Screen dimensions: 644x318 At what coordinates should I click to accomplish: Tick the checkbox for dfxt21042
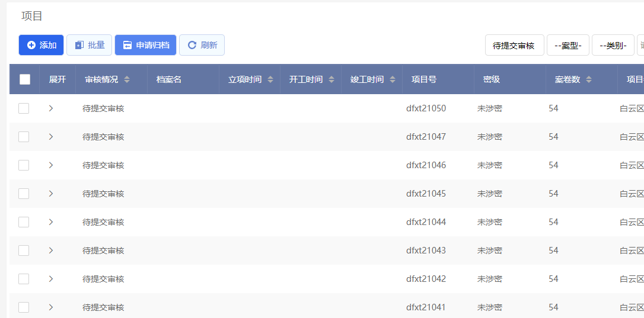coord(24,279)
